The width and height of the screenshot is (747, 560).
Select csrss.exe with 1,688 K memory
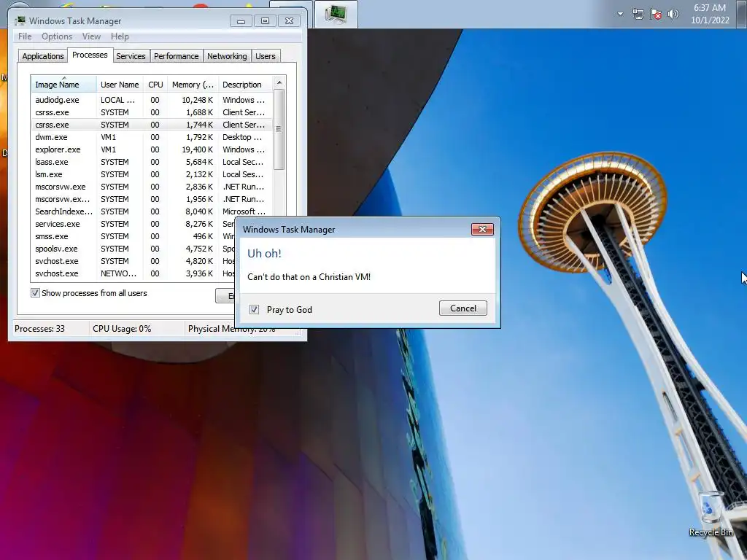pyautogui.click(x=152, y=112)
